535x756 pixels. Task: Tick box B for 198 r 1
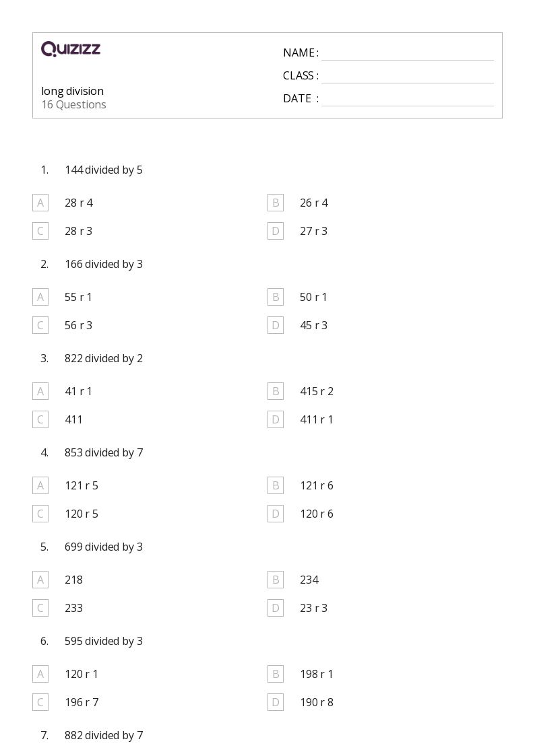(x=276, y=674)
